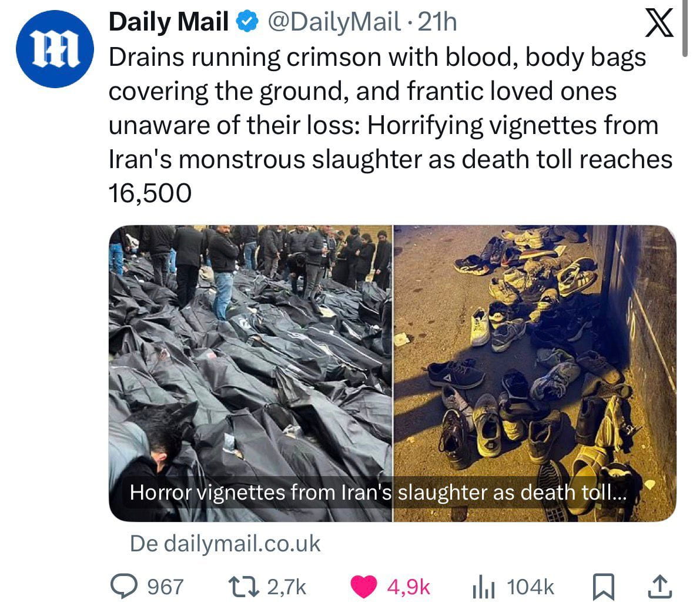Image resolution: width=693 pixels, height=616 pixels.
Task: Click the tweet text about Iran
Action: click(391, 125)
